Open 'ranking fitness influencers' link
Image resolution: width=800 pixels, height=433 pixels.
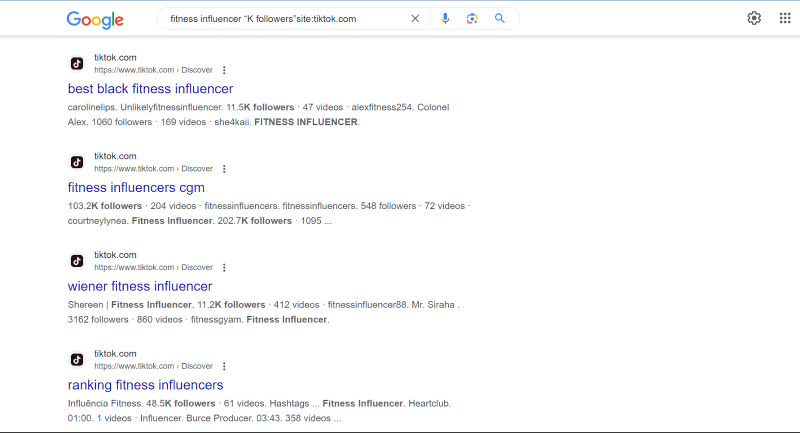[145, 385]
